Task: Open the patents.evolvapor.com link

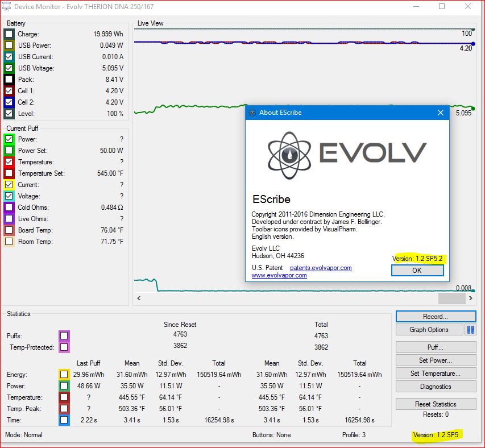Action: [x=321, y=268]
